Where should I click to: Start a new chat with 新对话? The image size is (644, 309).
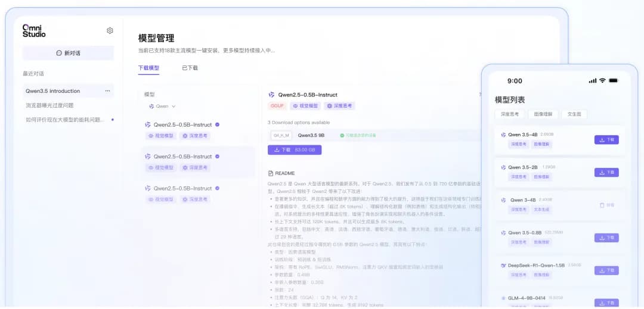(68, 53)
